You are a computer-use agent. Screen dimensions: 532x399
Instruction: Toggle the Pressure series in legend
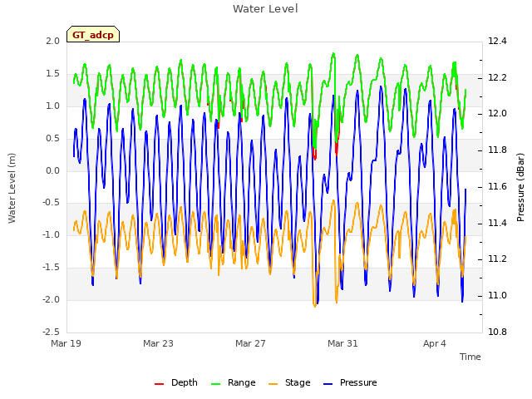pos(351,382)
